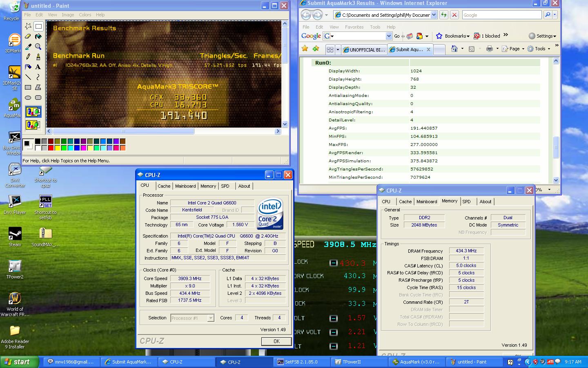The width and height of the screenshot is (588, 368).
Task: Switch to SPD tab in right CPU-Z
Action: pos(467,202)
